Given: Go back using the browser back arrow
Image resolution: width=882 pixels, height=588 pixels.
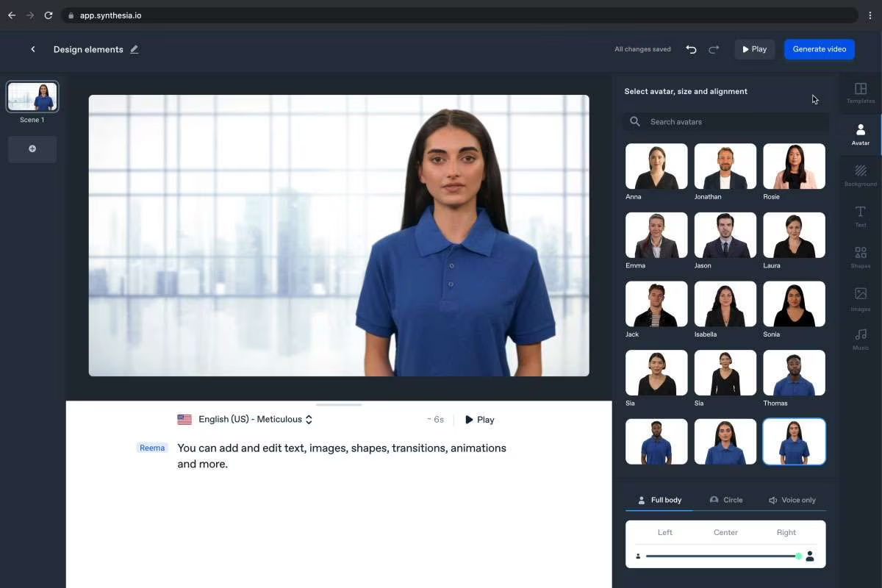Looking at the screenshot, I should pyautogui.click(x=12, y=15).
